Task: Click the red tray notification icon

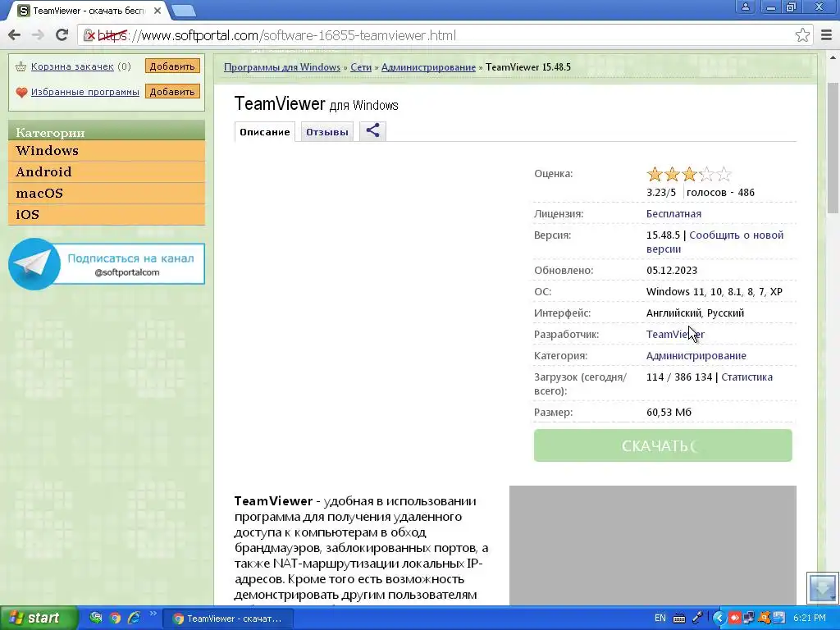Action: (x=734, y=619)
